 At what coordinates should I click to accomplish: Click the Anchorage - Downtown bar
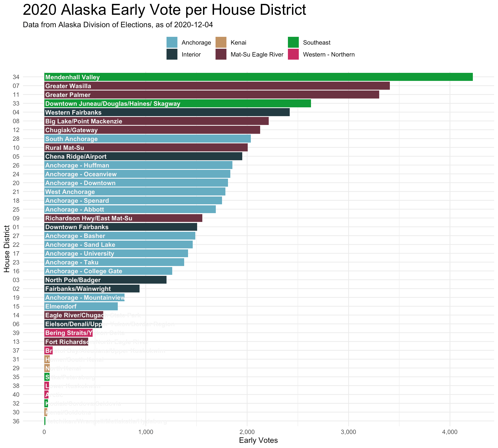tap(136, 183)
